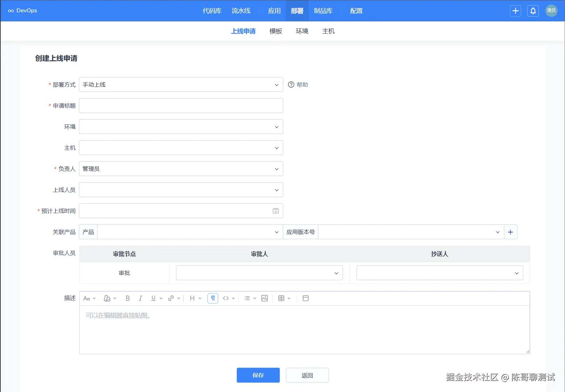Open the 上线人员 dropdown
The image size is (565, 392).
point(181,190)
